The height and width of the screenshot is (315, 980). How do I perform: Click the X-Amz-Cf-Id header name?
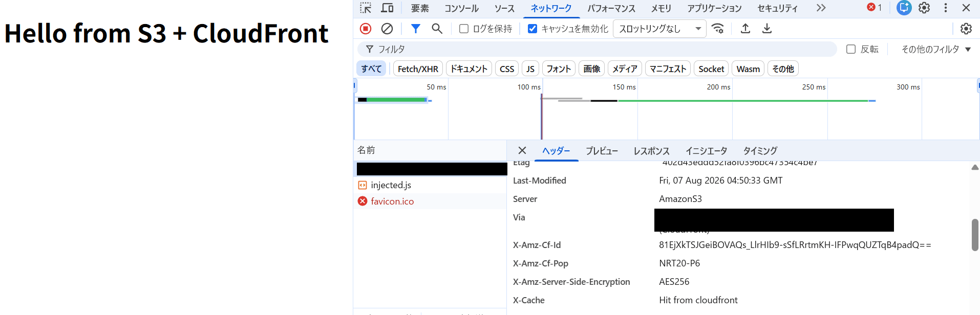[x=537, y=245]
